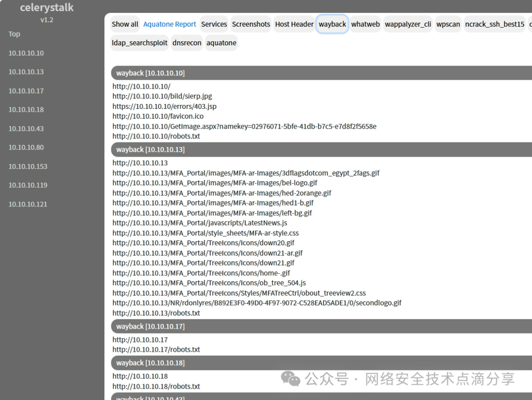Open the Aquatone Report link

pos(169,24)
